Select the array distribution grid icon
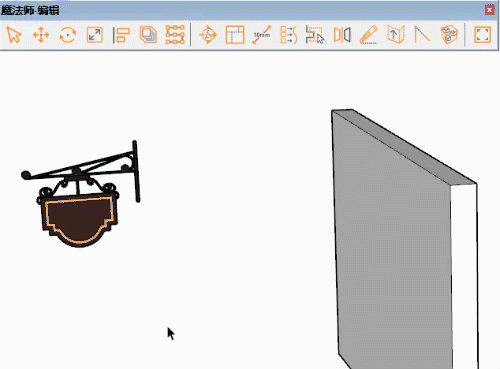This screenshot has width=500, height=369. 175,35
